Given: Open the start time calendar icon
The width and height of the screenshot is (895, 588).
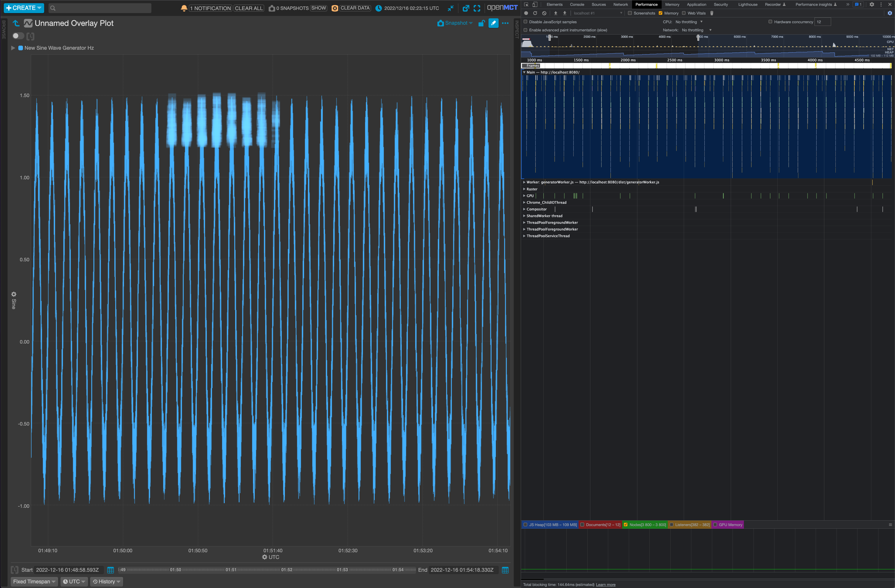Looking at the screenshot, I should pos(110,570).
